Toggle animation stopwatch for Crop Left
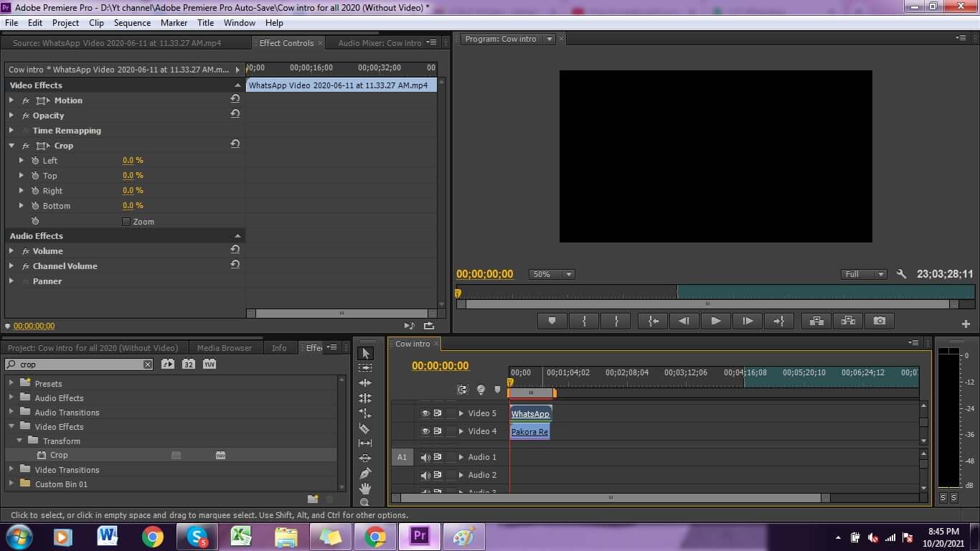The image size is (980, 551). pos(35,160)
